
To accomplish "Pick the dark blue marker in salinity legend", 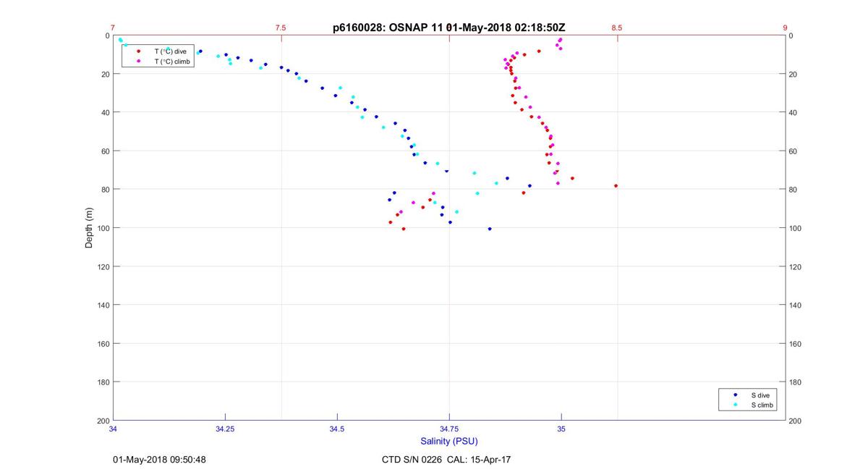I will coord(735,395).
